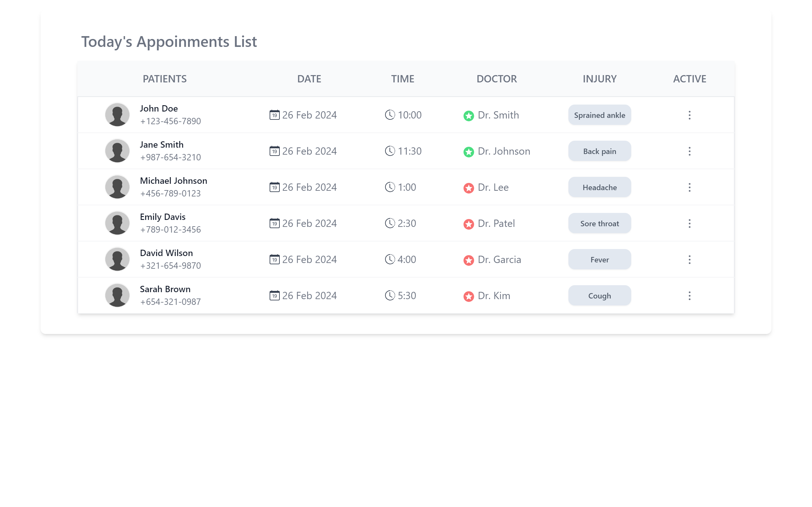The height and width of the screenshot is (507, 812).
Task: Click the Sore throat badge
Action: pyautogui.click(x=599, y=224)
